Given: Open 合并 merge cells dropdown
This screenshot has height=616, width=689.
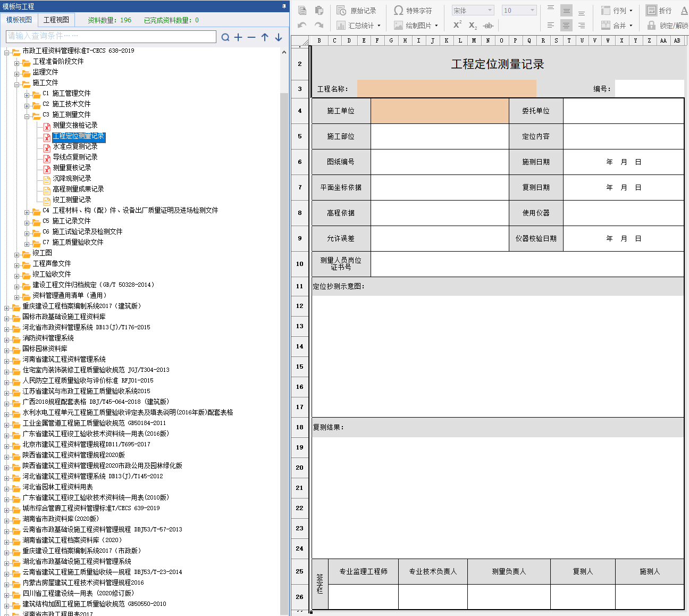Looking at the screenshot, I should (x=617, y=26).
